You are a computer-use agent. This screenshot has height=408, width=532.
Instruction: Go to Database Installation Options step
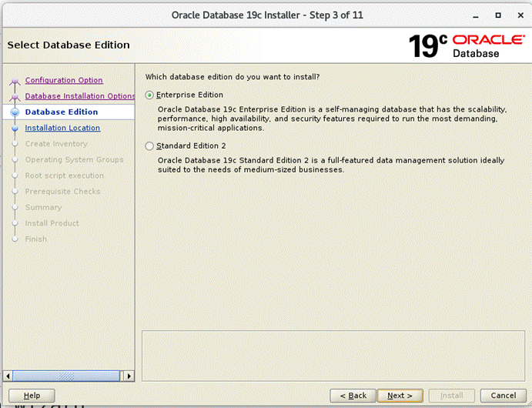coord(79,96)
